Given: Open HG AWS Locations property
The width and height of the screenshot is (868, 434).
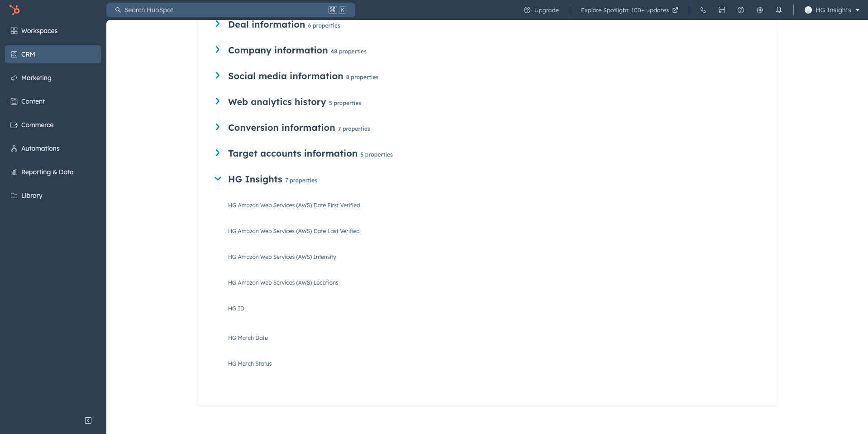Looking at the screenshot, I should pos(283,283).
